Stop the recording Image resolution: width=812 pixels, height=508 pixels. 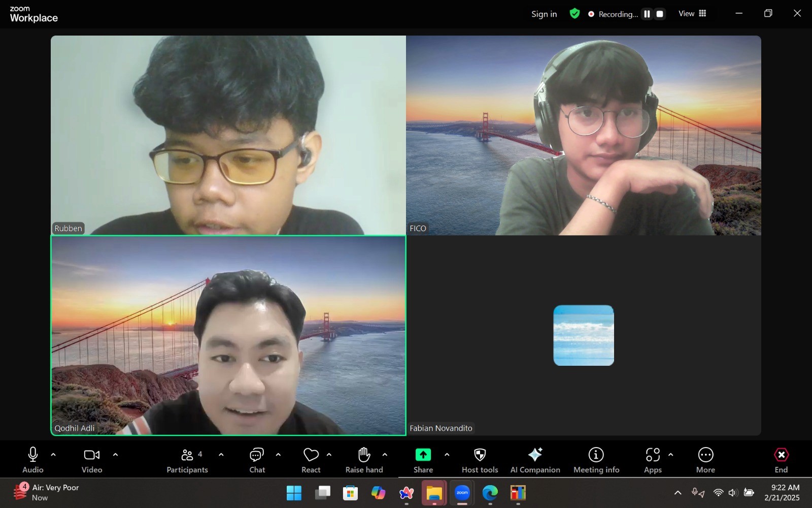(660, 14)
